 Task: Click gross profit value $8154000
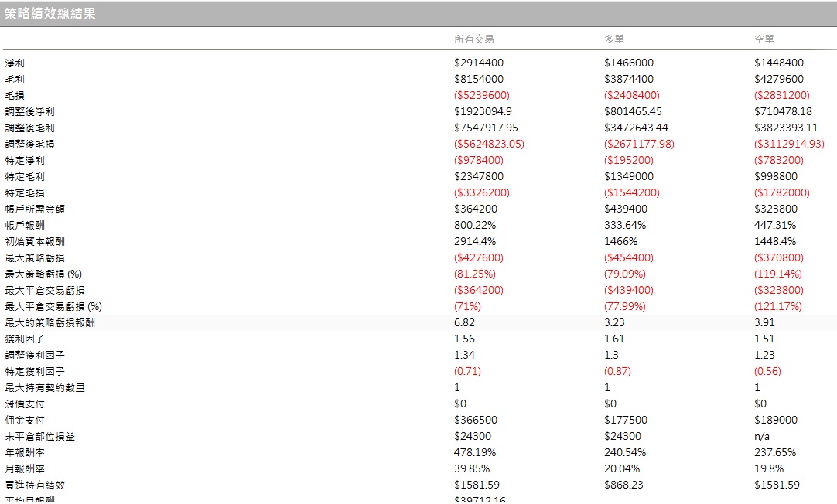479,79
